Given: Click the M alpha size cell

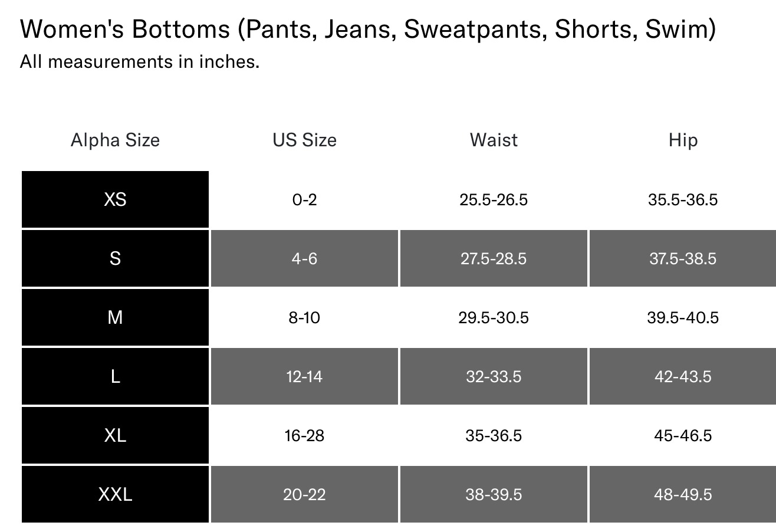Looking at the screenshot, I should click(x=115, y=317).
